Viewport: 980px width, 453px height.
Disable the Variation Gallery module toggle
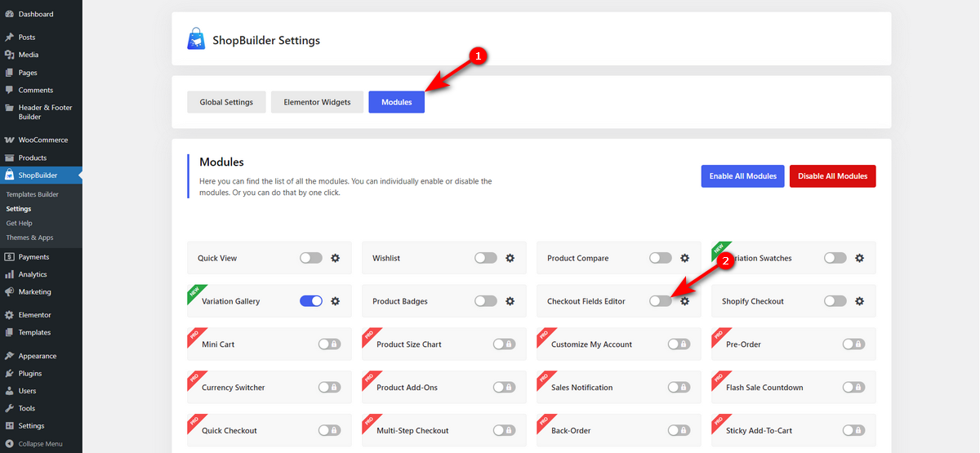[x=311, y=301]
